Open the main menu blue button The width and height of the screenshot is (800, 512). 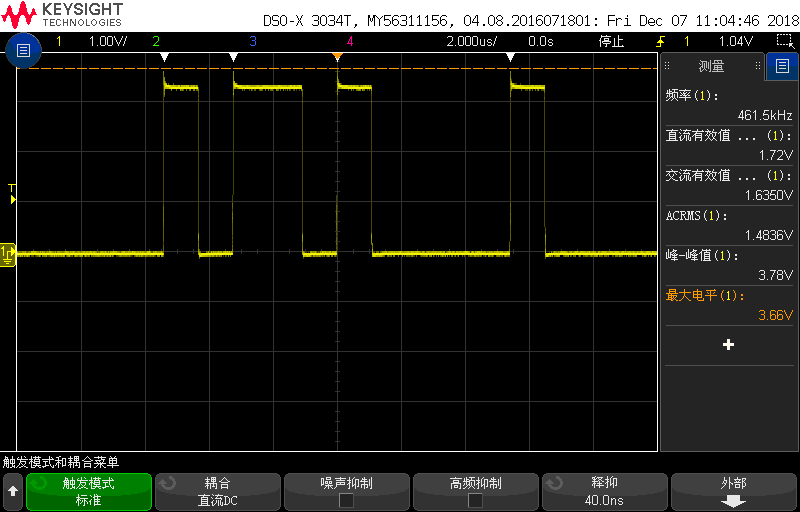23,50
